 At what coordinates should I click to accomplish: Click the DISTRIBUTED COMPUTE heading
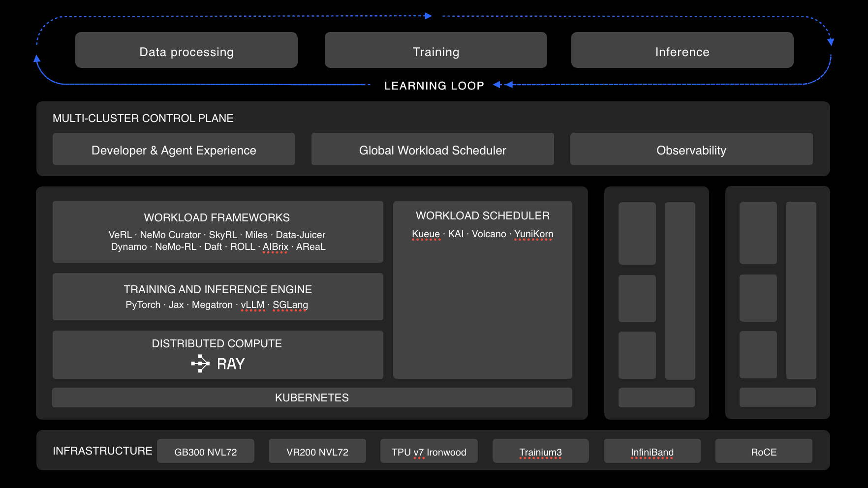(217, 343)
